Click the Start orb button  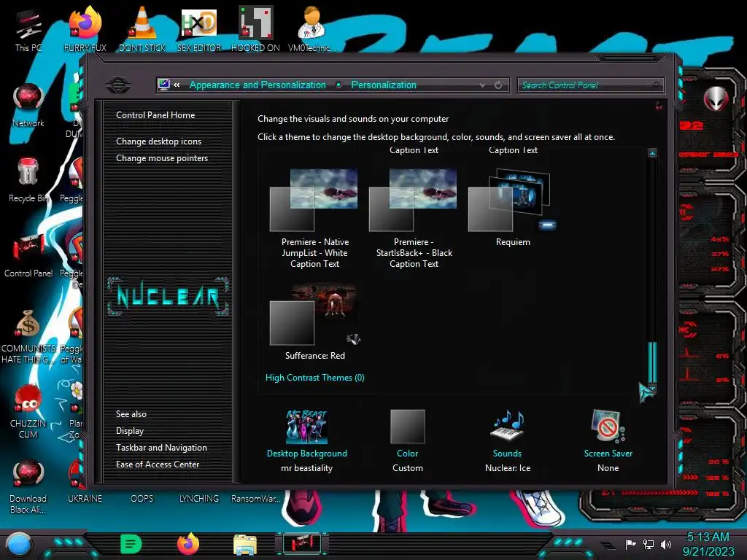[19, 544]
